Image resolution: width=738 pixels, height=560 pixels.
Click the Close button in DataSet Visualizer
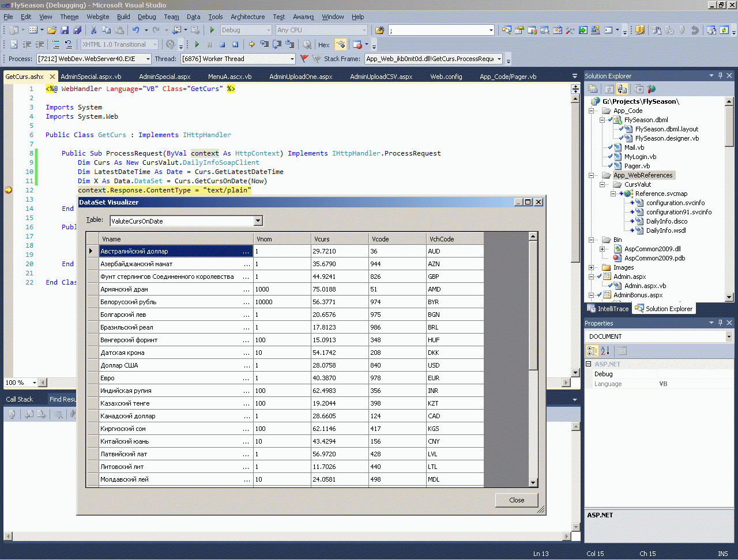517,500
